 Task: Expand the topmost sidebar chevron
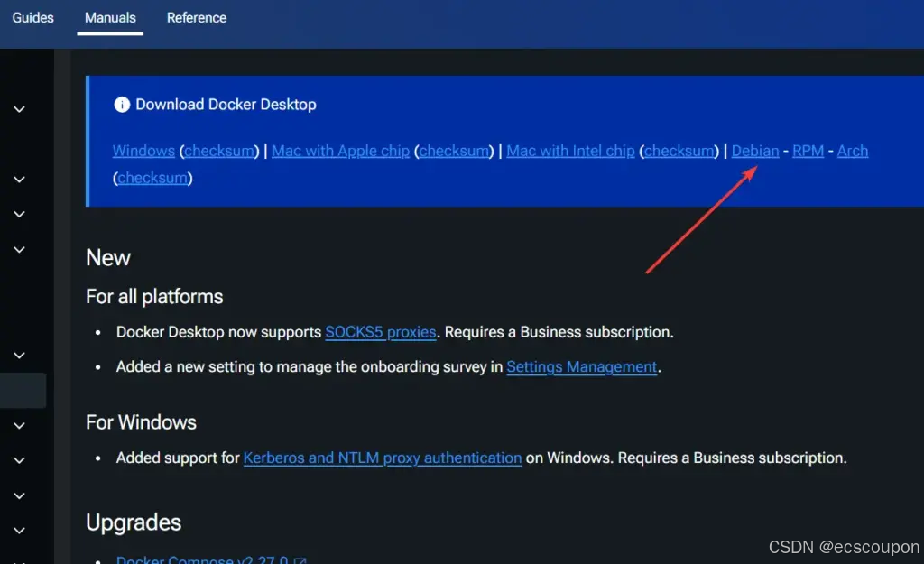pos(20,109)
